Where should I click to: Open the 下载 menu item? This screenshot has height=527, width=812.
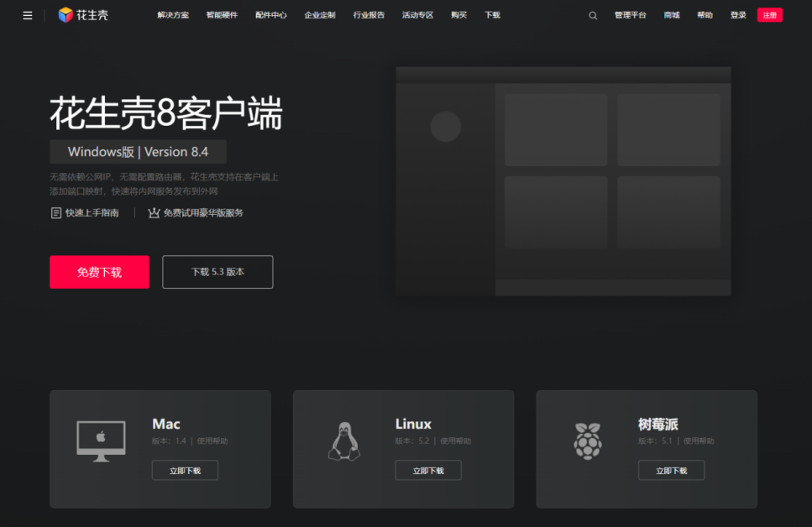(x=492, y=15)
